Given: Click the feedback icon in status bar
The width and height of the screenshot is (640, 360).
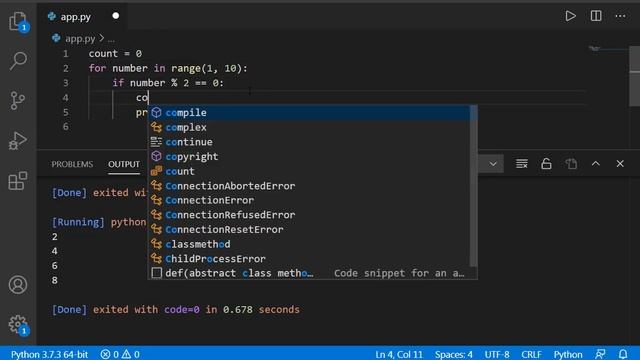Looking at the screenshot, I should (x=600, y=354).
